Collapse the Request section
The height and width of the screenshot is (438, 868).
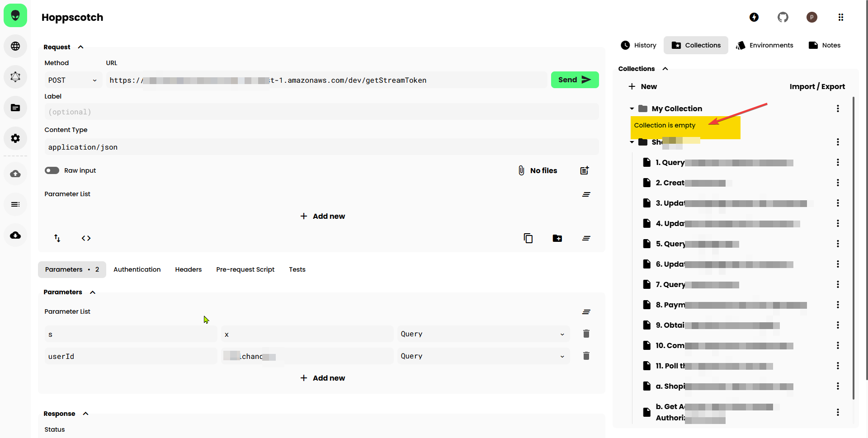[81, 47]
